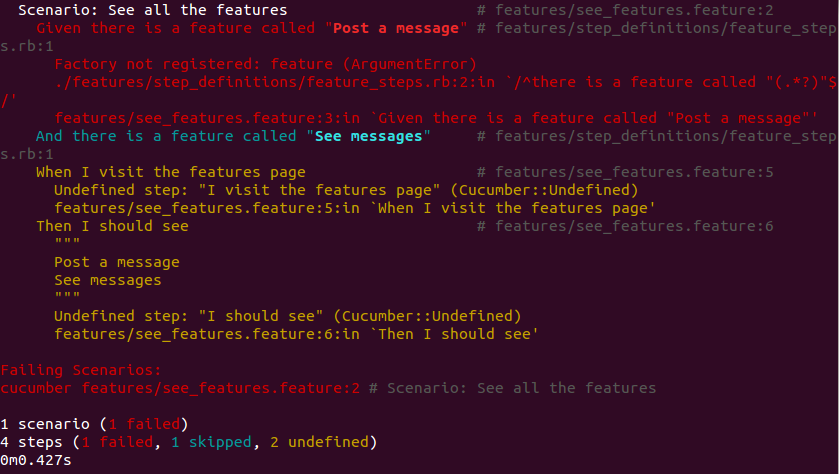Screen dimensions: 839x474
Task: Click the features/see_features.feature:6 comment reference
Action: (634, 226)
